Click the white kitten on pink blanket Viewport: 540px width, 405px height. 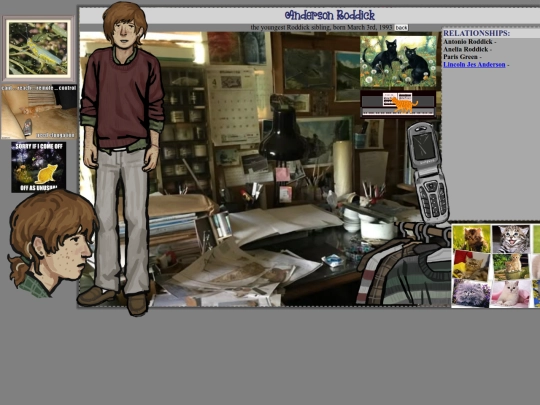(x=511, y=293)
